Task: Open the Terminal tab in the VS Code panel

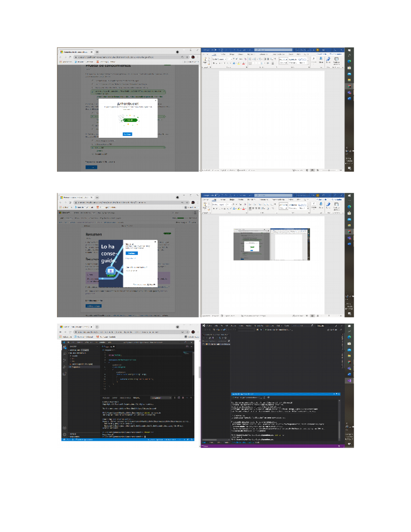Action: (136, 398)
